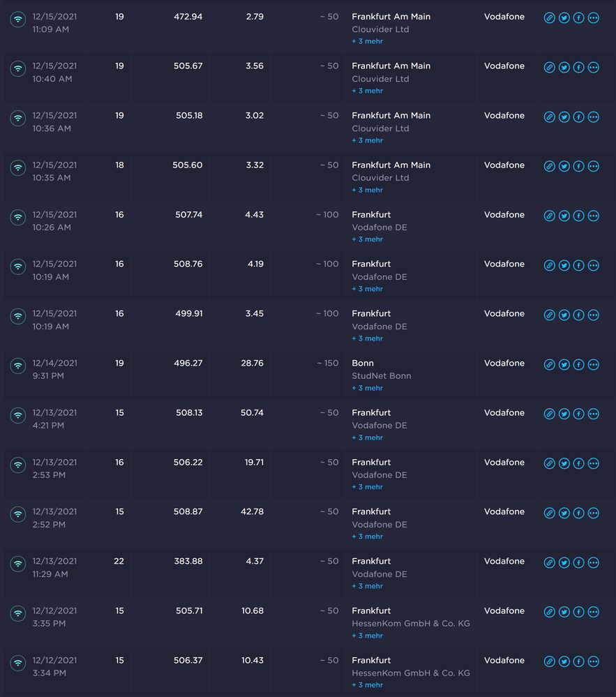This screenshot has height=697, width=616.
Task: Share the 2:53 PM result on Facebook
Action: (578, 464)
